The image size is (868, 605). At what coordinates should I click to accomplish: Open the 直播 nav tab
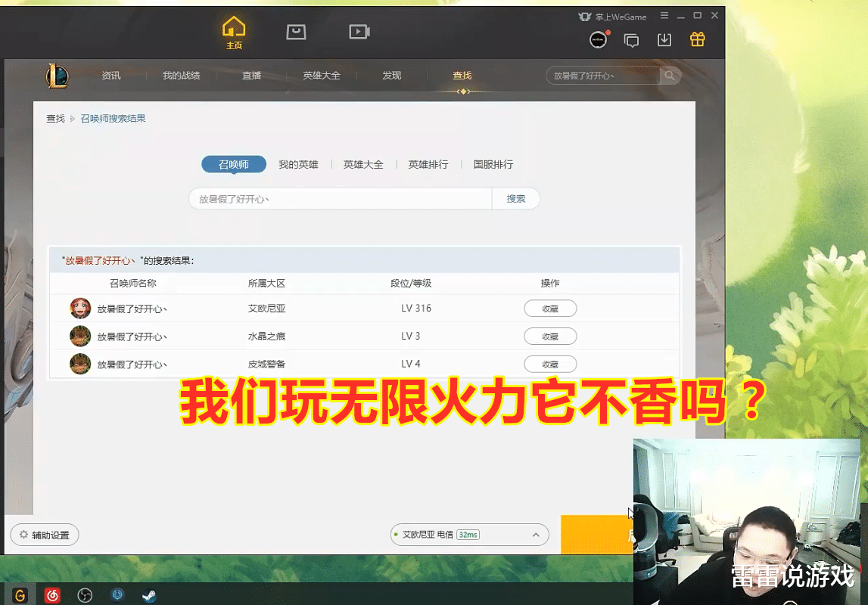point(251,75)
